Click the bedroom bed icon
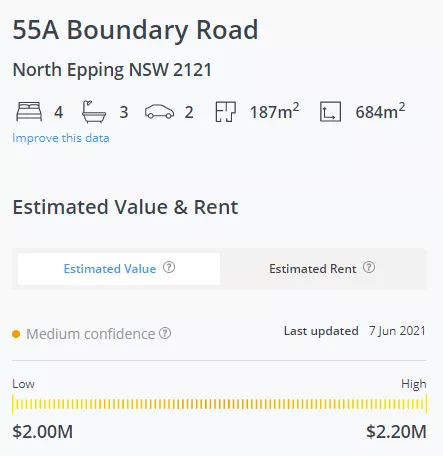 click(x=29, y=111)
